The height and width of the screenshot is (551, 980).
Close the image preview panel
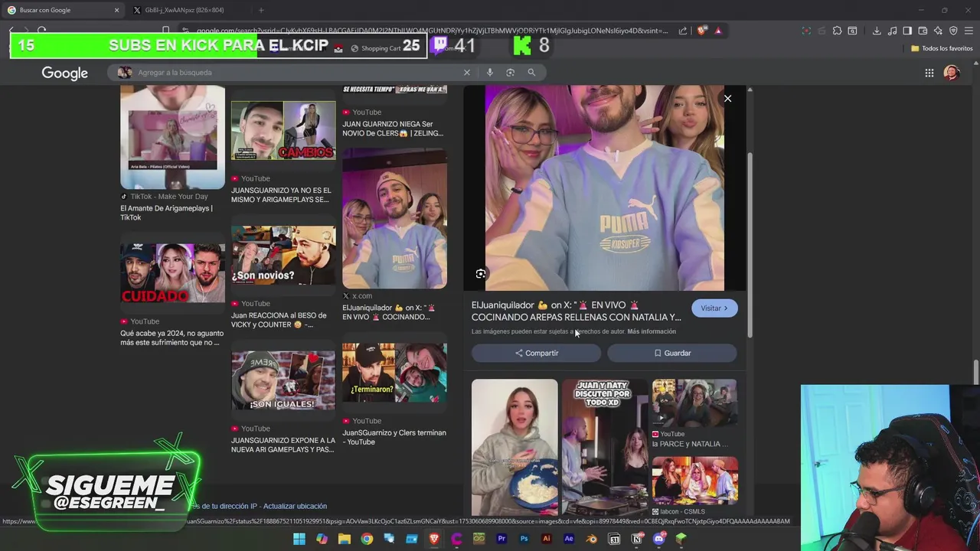coord(728,99)
